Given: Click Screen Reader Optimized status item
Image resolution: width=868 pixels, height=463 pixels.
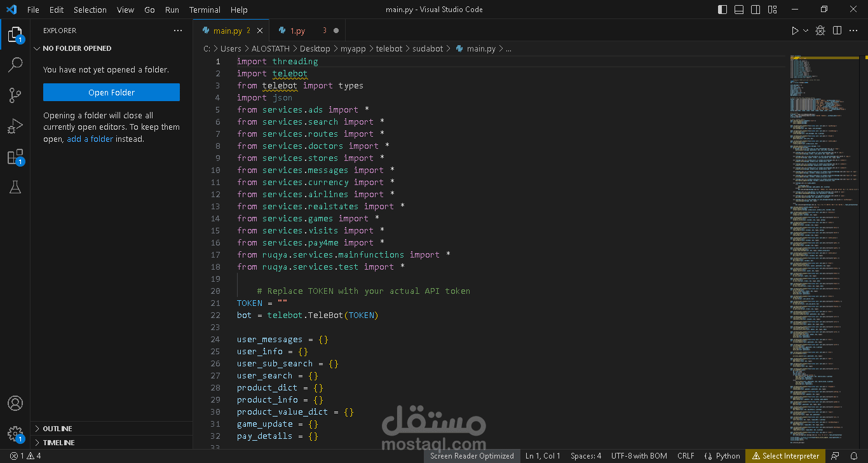Looking at the screenshot, I should point(472,456).
